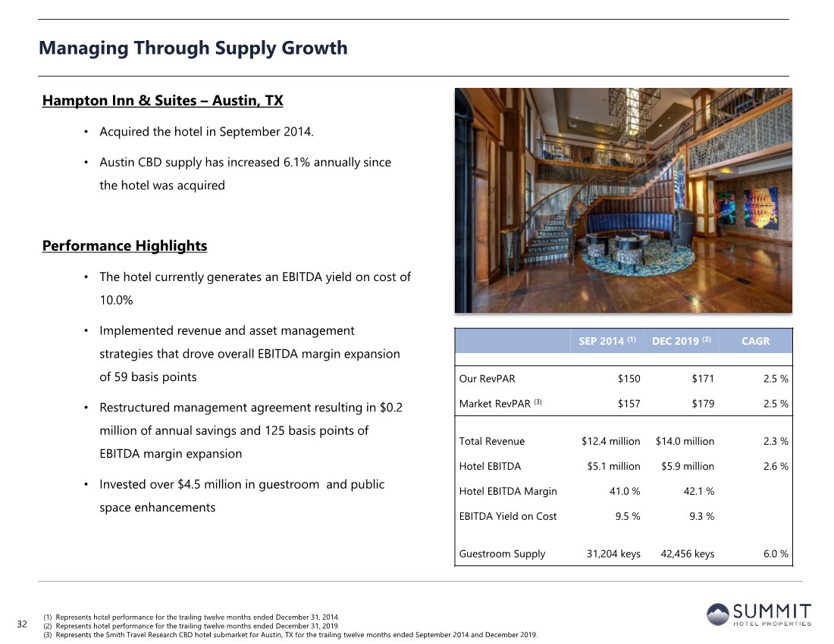The height and width of the screenshot is (644, 834).
Task: Click the slide page number "32"
Action: click(22, 624)
